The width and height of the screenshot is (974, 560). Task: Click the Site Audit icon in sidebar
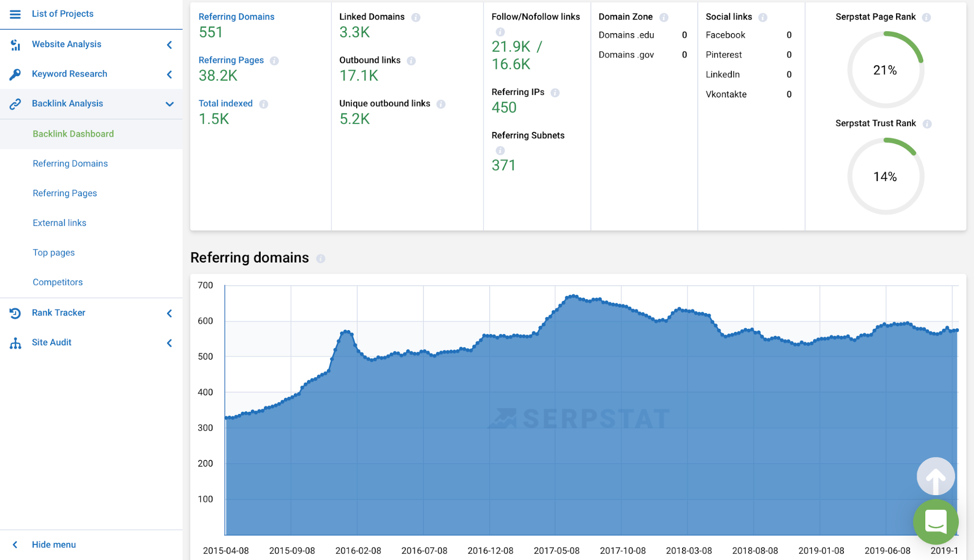tap(15, 342)
